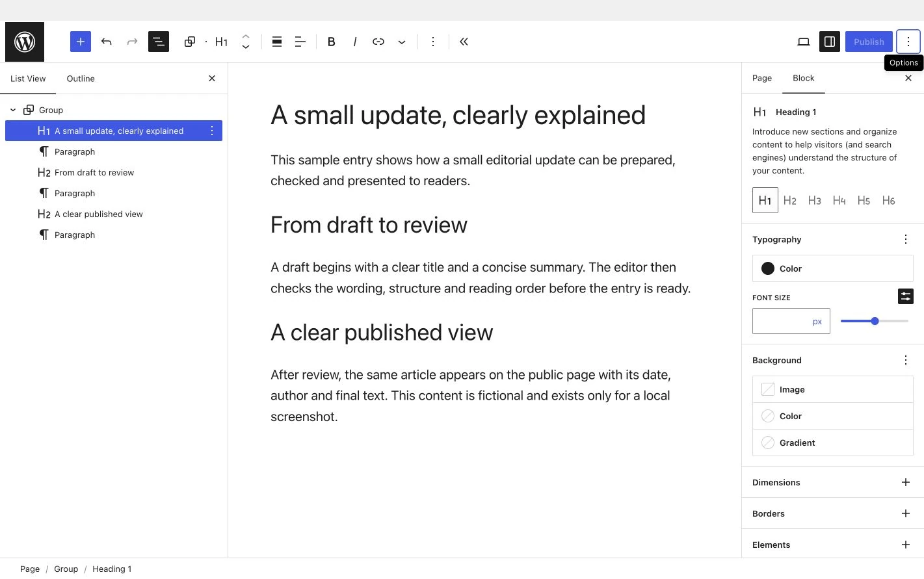Expand the Dimensions panel options

[x=906, y=482]
